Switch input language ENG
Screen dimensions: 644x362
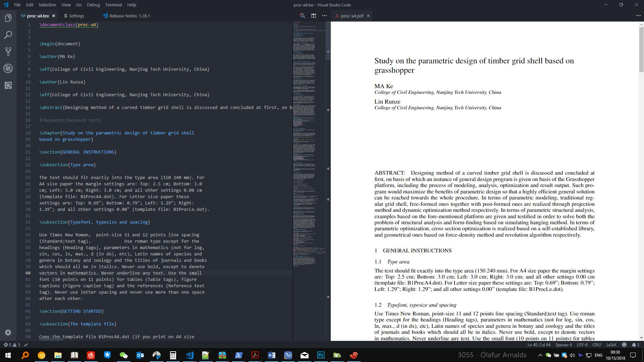click(598, 355)
